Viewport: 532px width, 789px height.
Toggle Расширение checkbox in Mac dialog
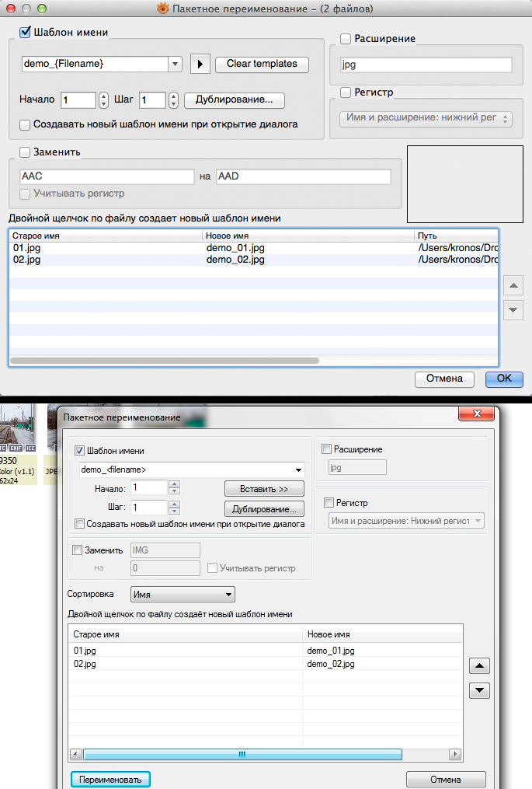tap(346, 39)
